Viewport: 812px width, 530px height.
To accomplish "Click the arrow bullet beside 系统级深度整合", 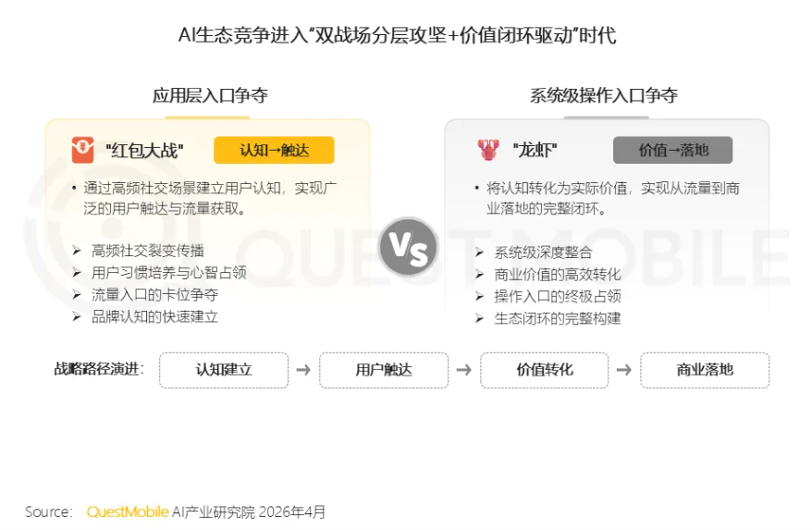I will click(480, 253).
